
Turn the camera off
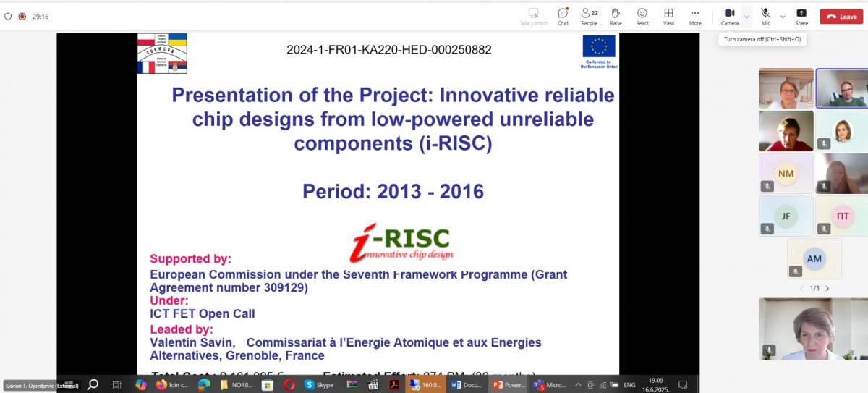pyautogui.click(x=729, y=16)
